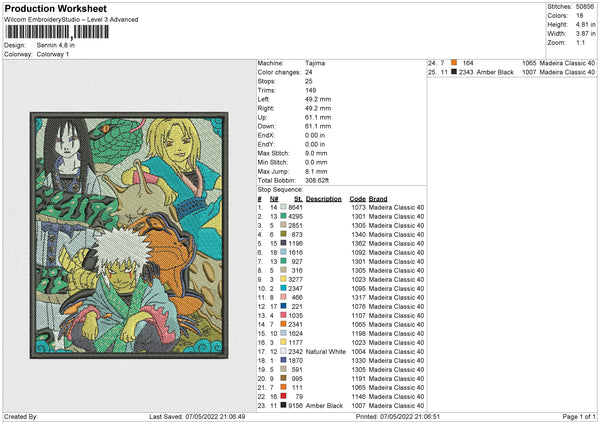Click 'Natural White' description text

click(326, 352)
